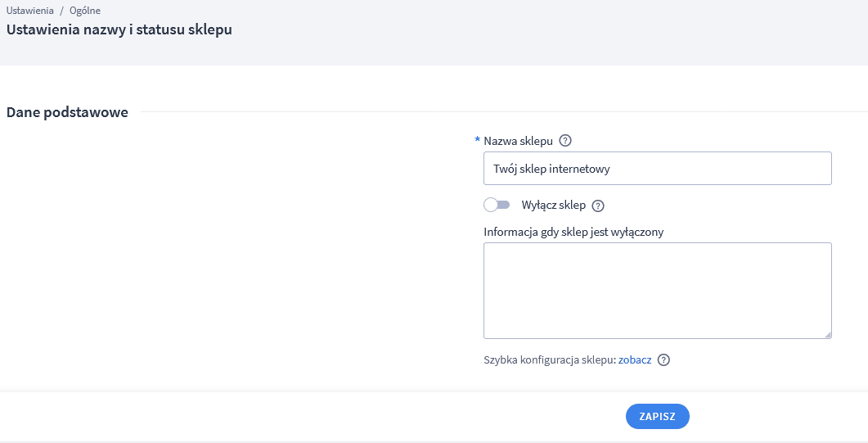
Task: Click into the disabled-shop information textarea
Action: (x=658, y=290)
